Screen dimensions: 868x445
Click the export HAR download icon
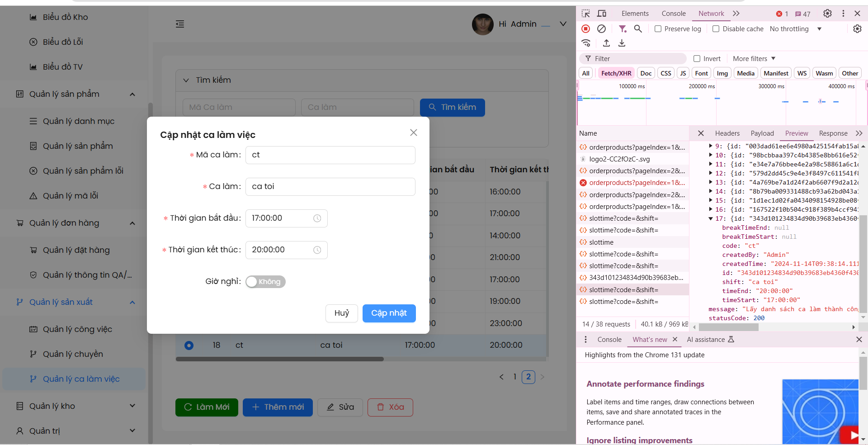[622, 43]
